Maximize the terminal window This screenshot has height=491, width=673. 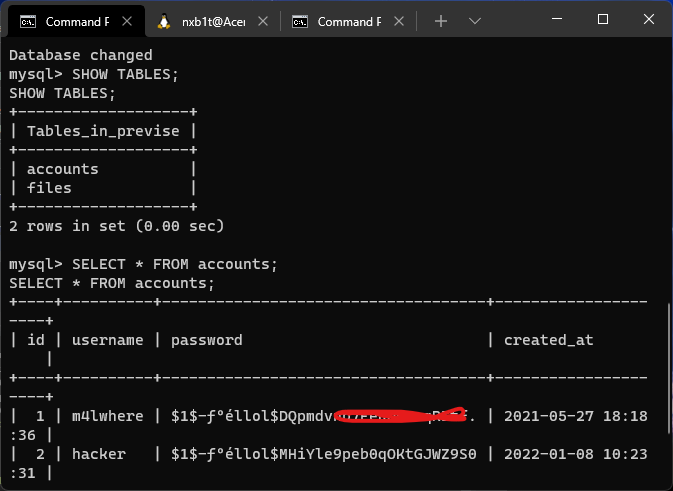(x=602, y=19)
